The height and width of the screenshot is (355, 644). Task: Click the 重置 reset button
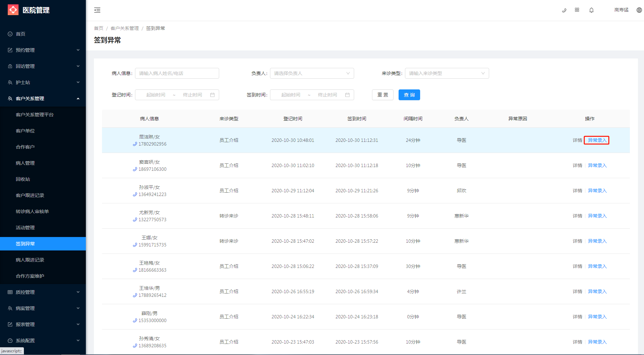pos(382,95)
